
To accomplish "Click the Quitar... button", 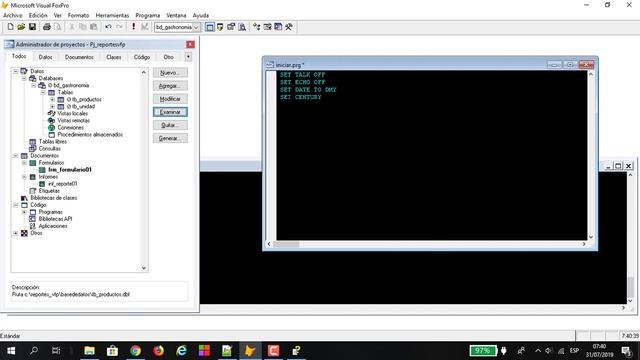I will click(x=170, y=125).
